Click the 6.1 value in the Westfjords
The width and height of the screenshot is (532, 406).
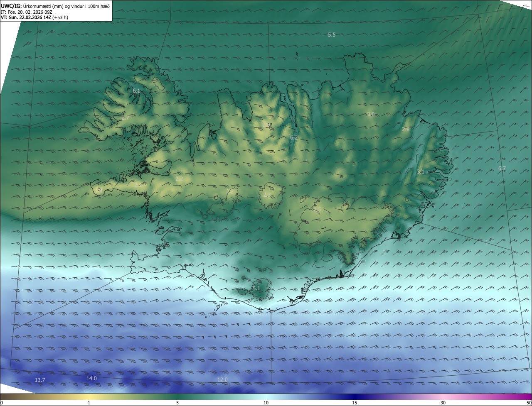[x=136, y=90]
